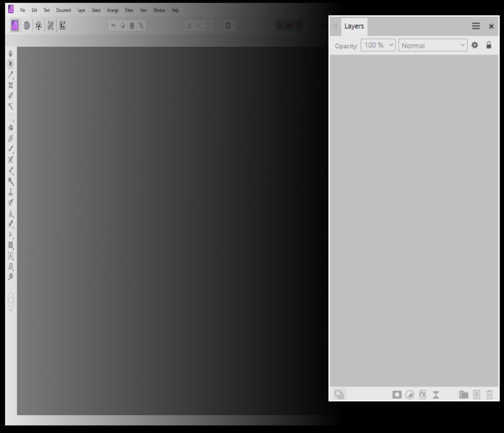The height and width of the screenshot is (433, 504).
Task: Open the Normal blend mode dropdown
Action: click(433, 45)
